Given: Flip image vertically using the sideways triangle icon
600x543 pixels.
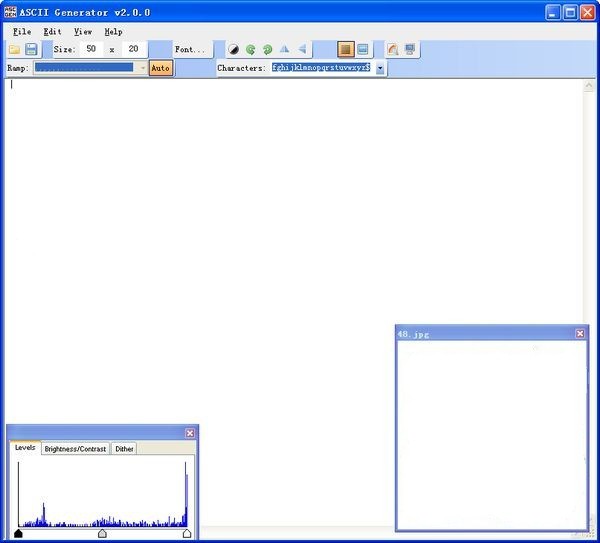Looking at the screenshot, I should 302,49.
